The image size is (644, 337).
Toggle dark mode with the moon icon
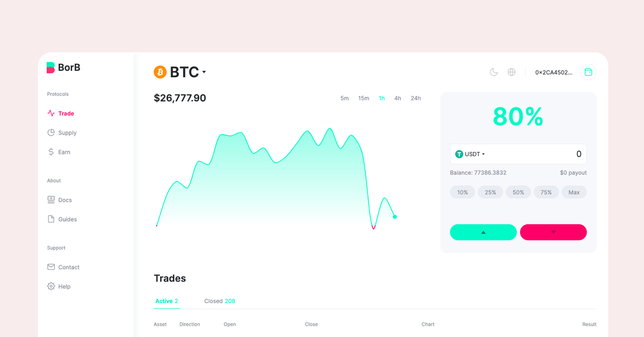(x=494, y=72)
